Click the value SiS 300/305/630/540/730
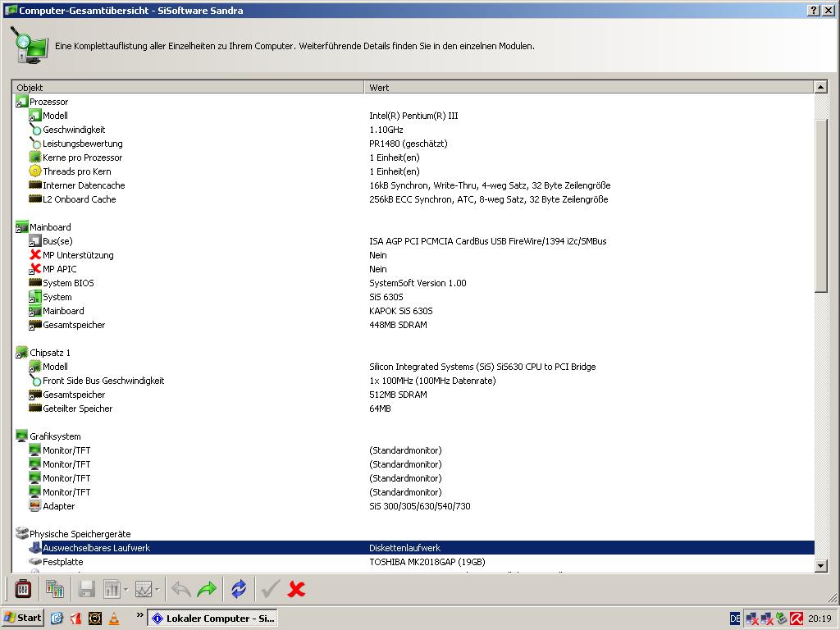840x630 pixels. point(419,505)
